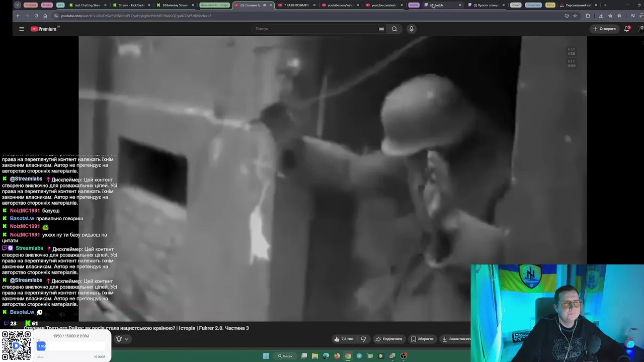
Task: Like the video with thumbs up
Action: tap(345, 339)
